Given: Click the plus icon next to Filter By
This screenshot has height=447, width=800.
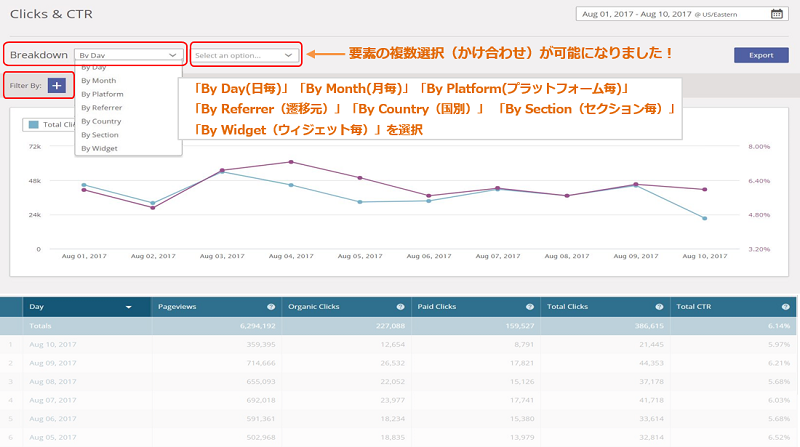Looking at the screenshot, I should (x=56, y=86).
